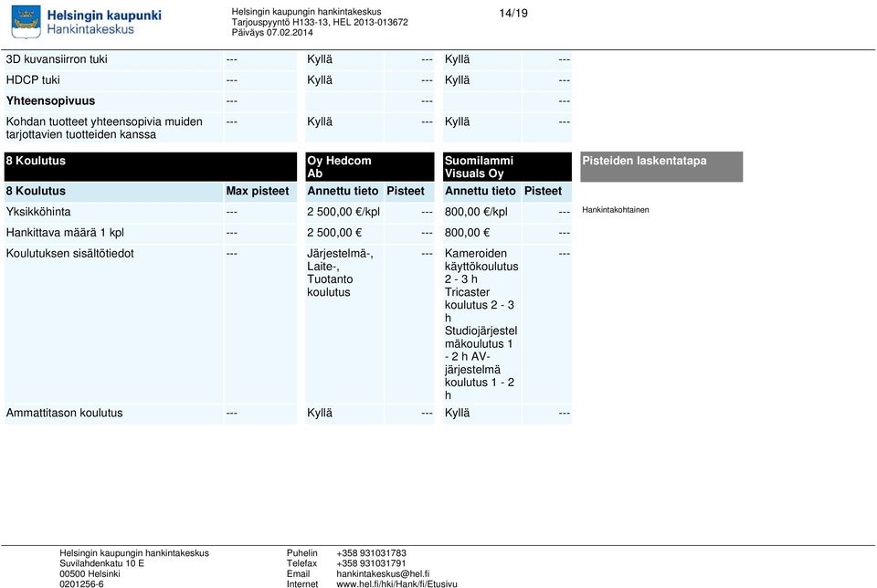Click Annettu tieto under Suomilammi Visuals Oy
877x588 pixels.
pos(481,191)
